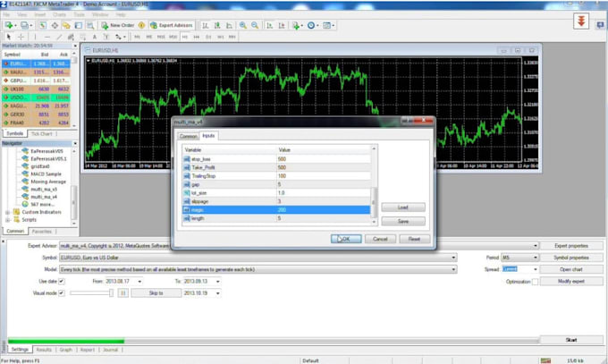Open the File menu
Image resolution: width=608 pixels, height=364 pixels.
(x=6, y=14)
